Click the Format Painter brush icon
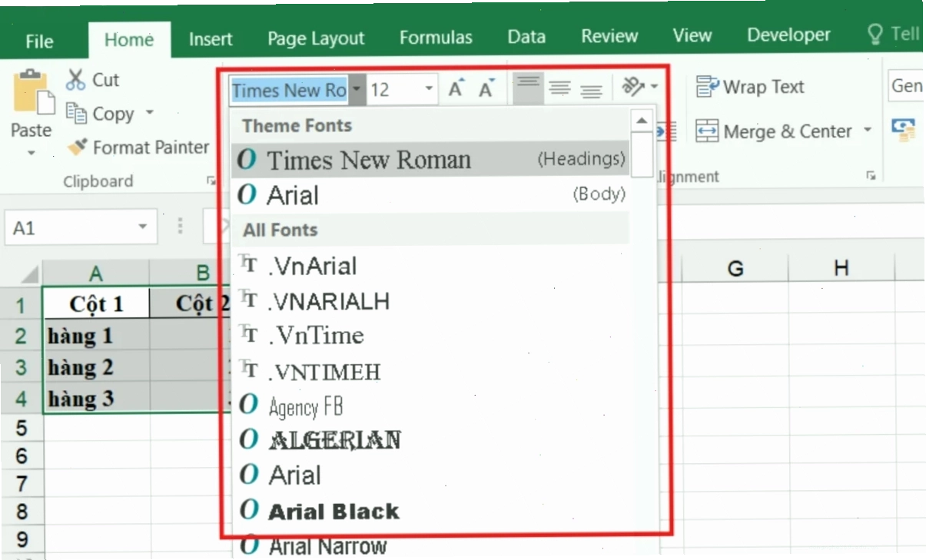The image size is (926, 560). click(x=77, y=147)
